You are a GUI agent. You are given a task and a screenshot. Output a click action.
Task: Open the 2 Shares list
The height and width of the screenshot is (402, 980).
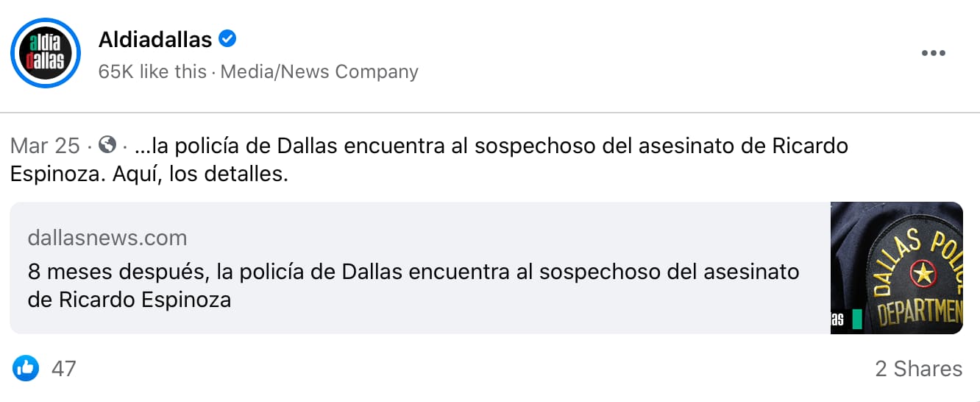pyautogui.click(x=918, y=368)
